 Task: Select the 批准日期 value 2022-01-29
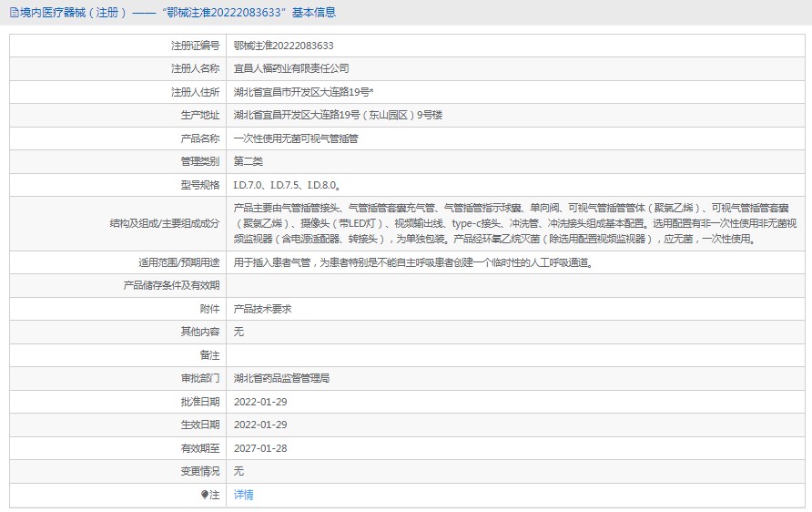click(260, 402)
